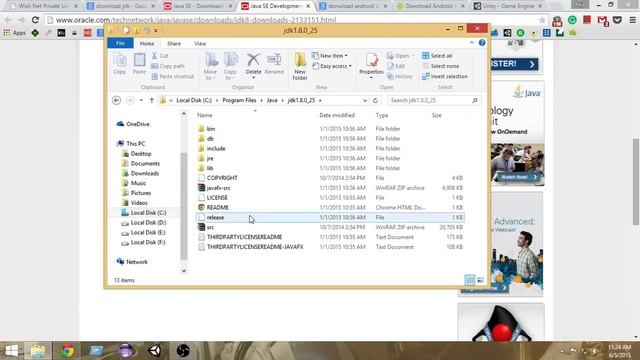The height and width of the screenshot is (360, 640).
Task: Go up one folder level arrow
Action: click(x=151, y=100)
